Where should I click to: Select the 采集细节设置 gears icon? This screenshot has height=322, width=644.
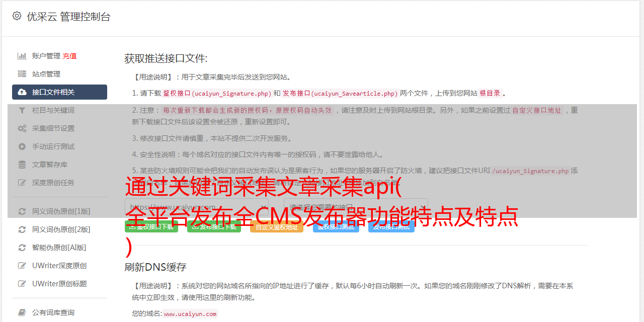pyautogui.click(x=22, y=128)
